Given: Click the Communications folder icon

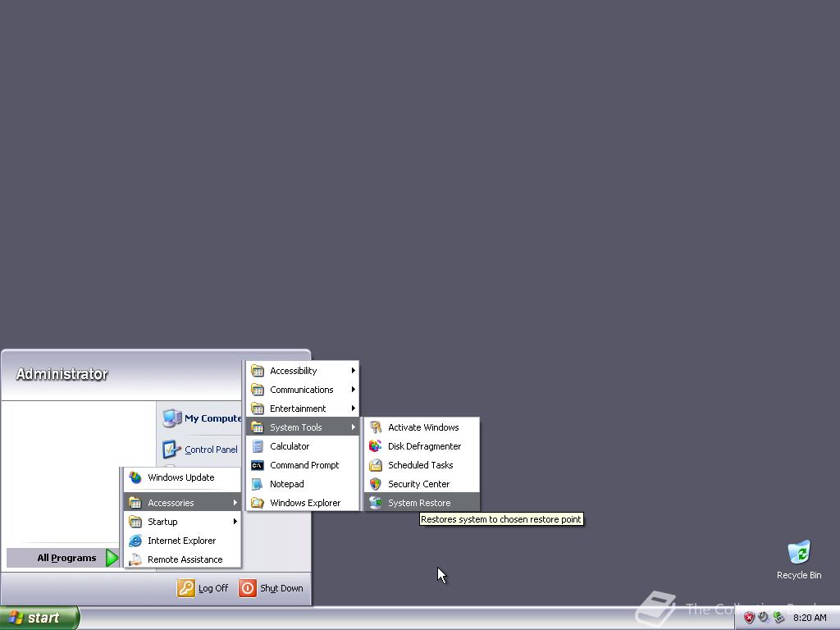Looking at the screenshot, I should coord(258,390).
